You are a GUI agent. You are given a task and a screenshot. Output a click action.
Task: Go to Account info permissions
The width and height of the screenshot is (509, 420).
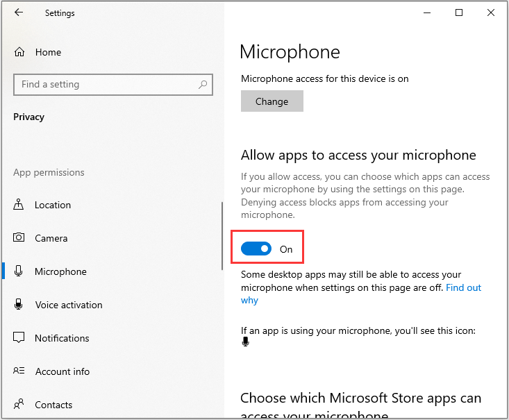point(62,371)
